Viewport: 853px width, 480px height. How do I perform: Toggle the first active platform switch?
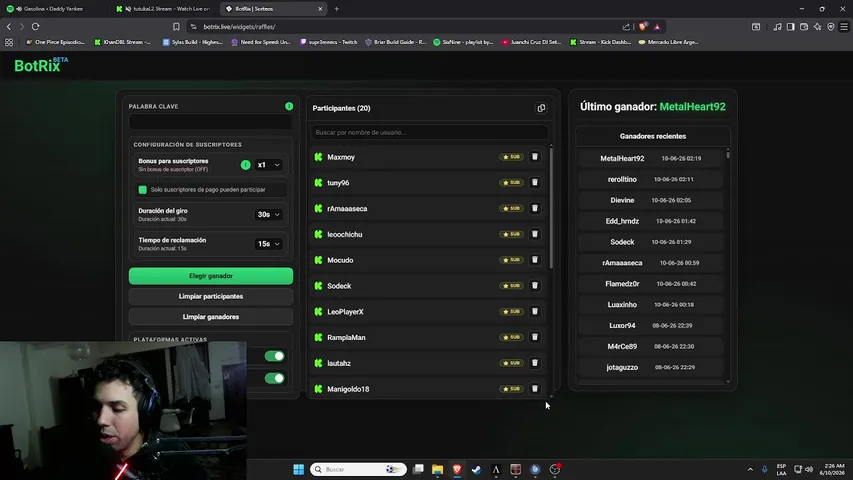(274, 356)
